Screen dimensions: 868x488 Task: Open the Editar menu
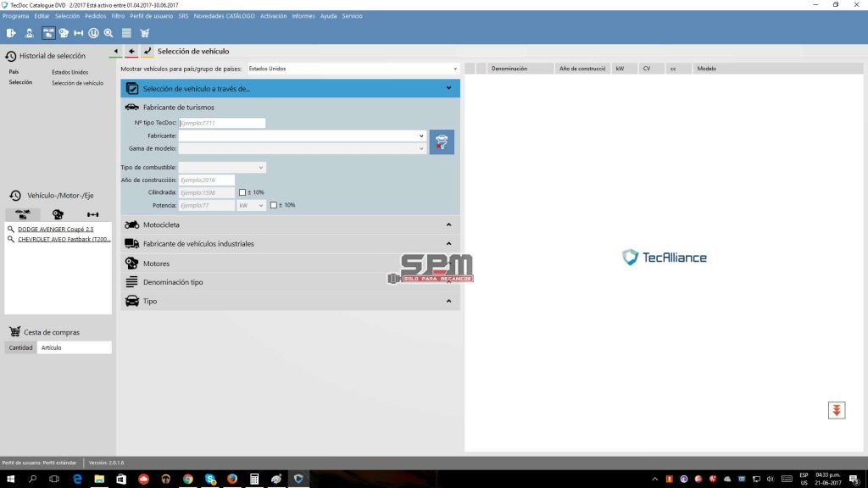[42, 16]
